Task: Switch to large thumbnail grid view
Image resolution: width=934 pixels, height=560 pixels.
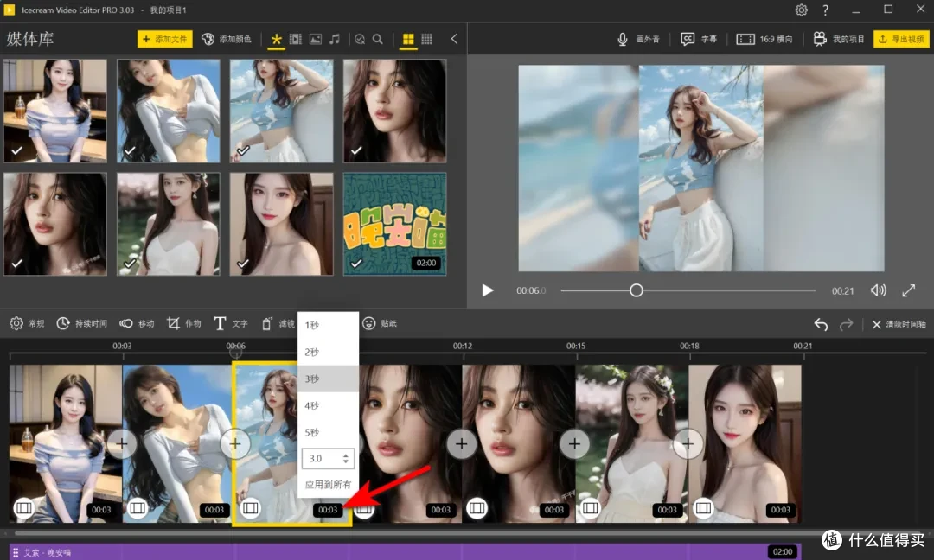Action: coord(408,39)
